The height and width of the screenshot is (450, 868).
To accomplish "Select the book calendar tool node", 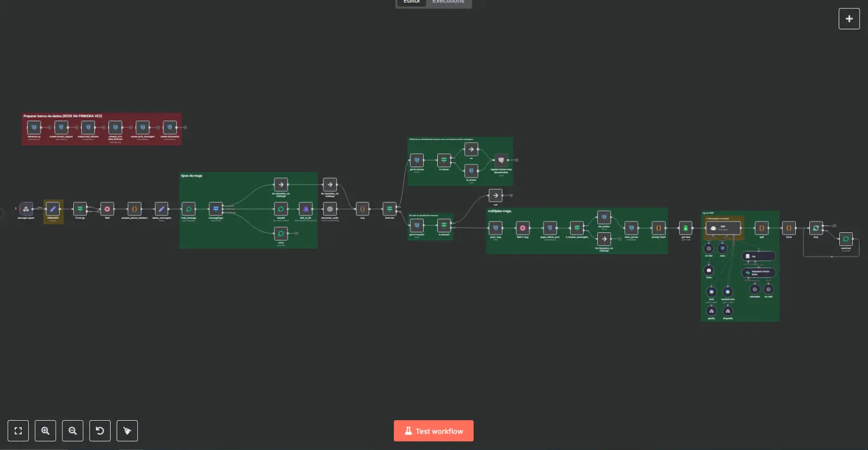I will (711, 291).
